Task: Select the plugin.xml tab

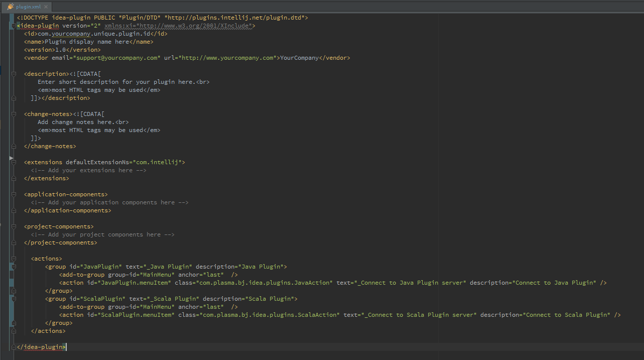Action: pos(28,7)
